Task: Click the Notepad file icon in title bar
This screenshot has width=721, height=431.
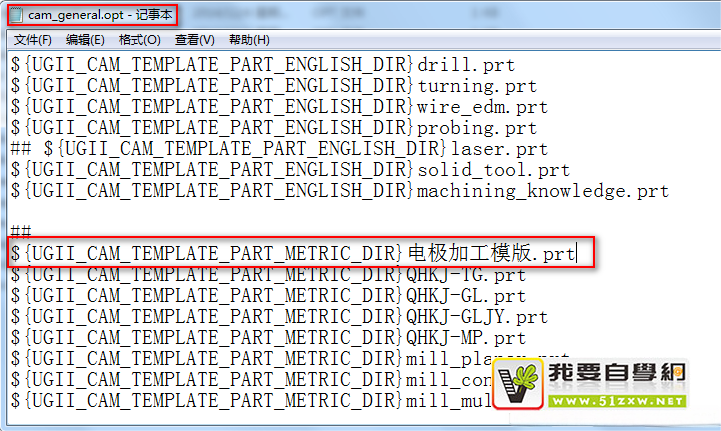Action: pyautogui.click(x=15, y=15)
